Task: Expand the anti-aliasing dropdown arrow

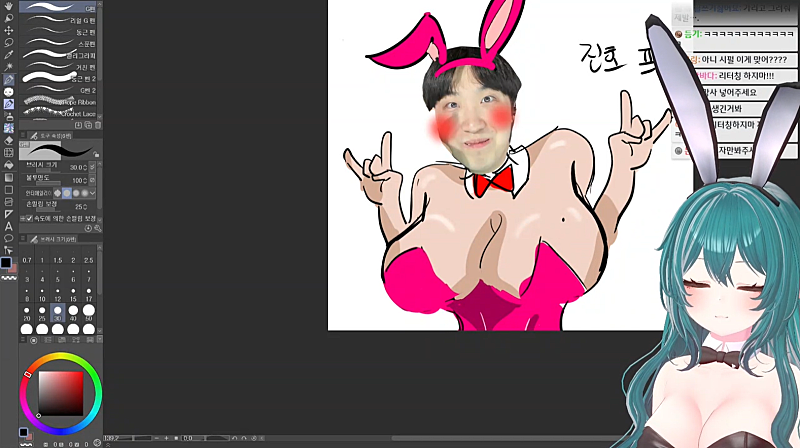Action: coord(92,193)
